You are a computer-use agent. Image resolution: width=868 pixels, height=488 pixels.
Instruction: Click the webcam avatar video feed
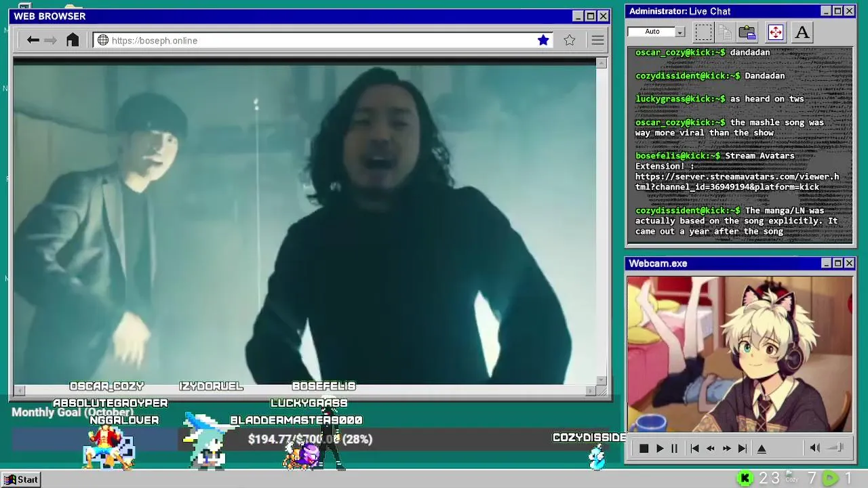740,354
